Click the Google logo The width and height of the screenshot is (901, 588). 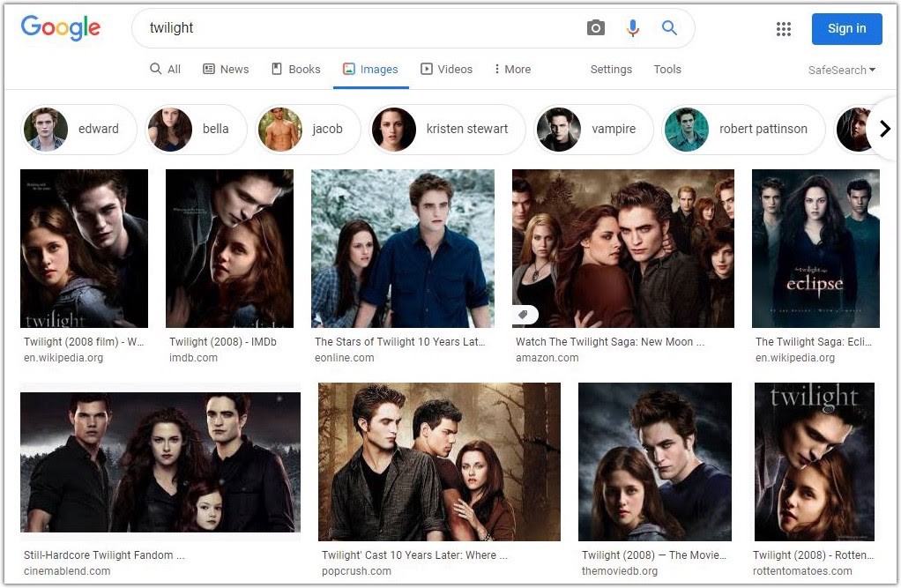point(60,27)
